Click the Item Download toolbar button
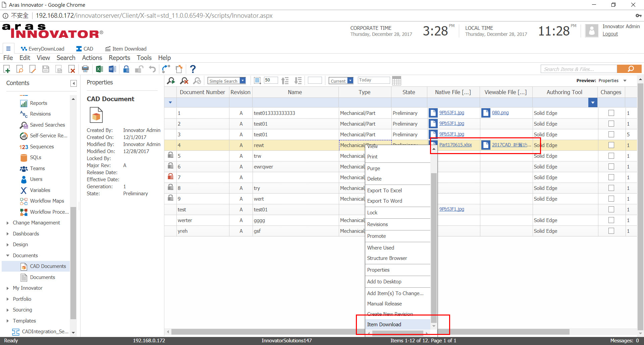 [126, 49]
